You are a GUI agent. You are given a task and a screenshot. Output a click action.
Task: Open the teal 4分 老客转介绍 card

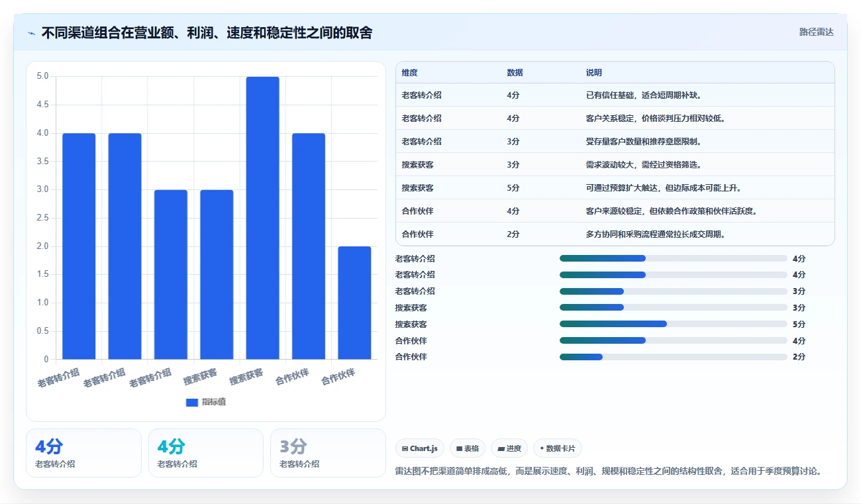click(206, 453)
